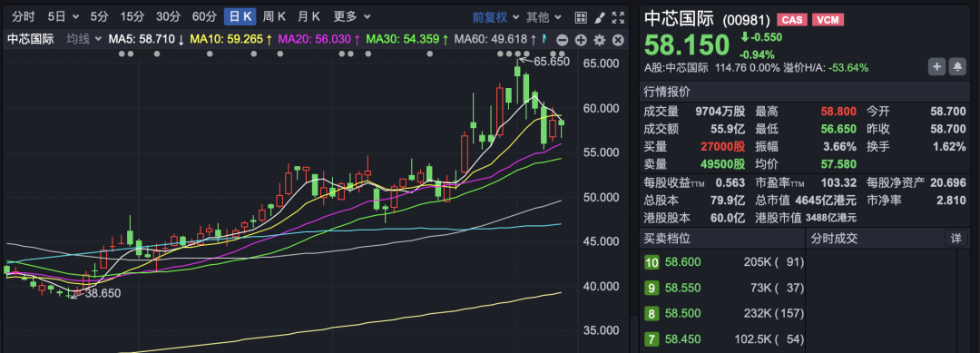
Task: Switch to the 周K weekly tab
Action: pos(274,17)
